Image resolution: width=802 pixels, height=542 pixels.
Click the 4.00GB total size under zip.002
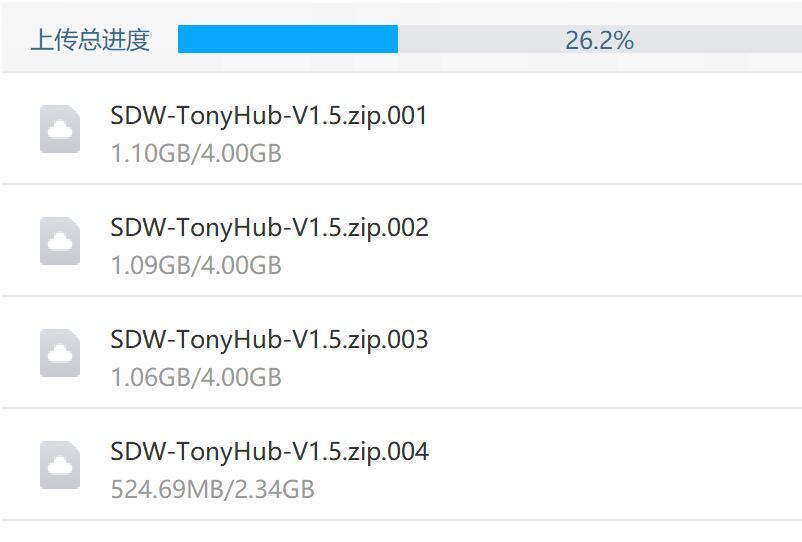coord(240,265)
